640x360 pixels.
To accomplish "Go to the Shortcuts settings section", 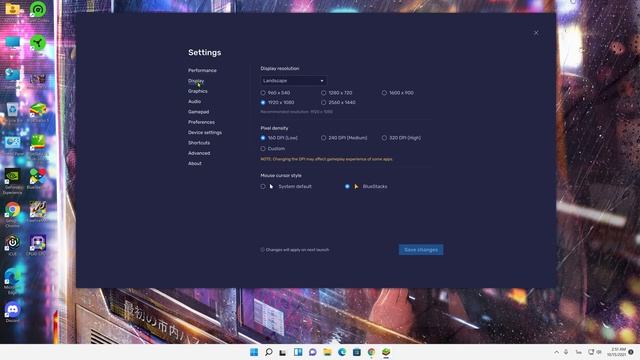I will click(199, 143).
